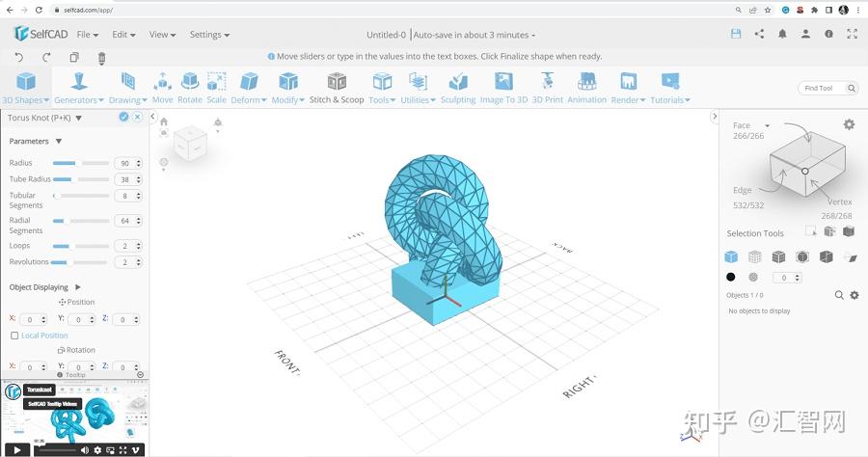Viewport: 868px width, 457px height.
Task: Open the File menu
Action: [x=88, y=35]
